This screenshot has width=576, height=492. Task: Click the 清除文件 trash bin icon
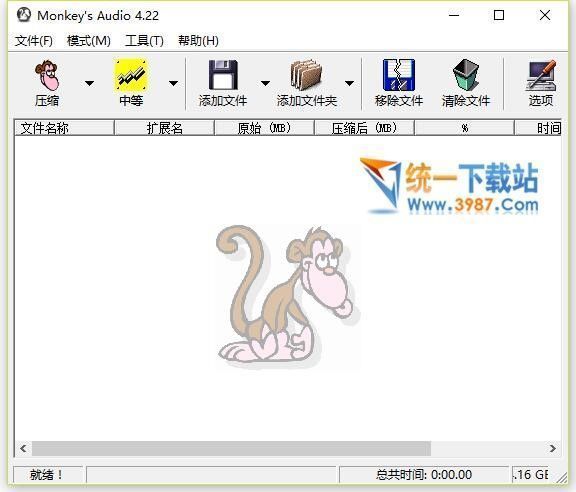tap(465, 75)
